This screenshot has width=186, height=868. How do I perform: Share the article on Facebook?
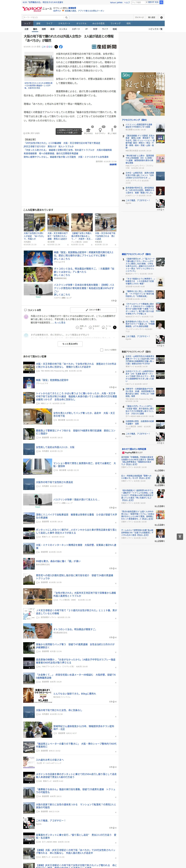tap(61, 47)
